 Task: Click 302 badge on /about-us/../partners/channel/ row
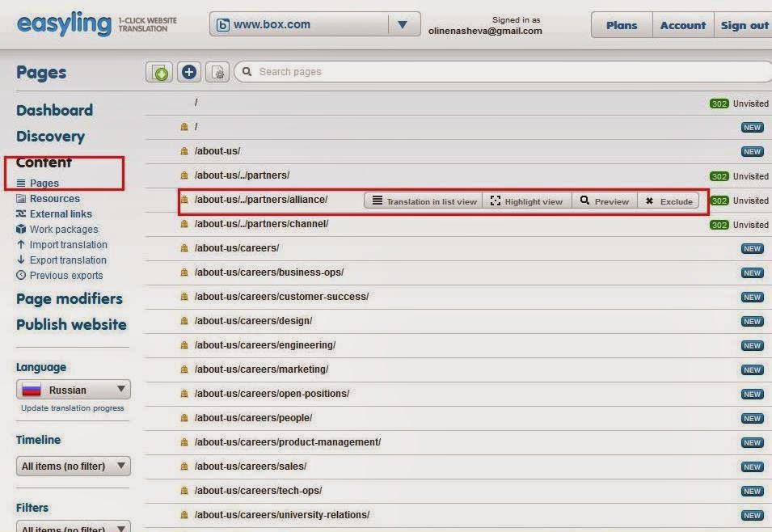[719, 225]
